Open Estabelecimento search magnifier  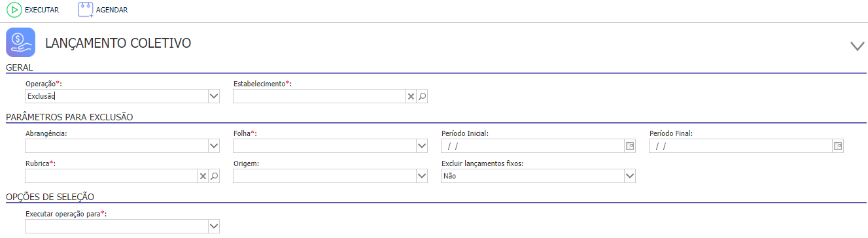422,96
